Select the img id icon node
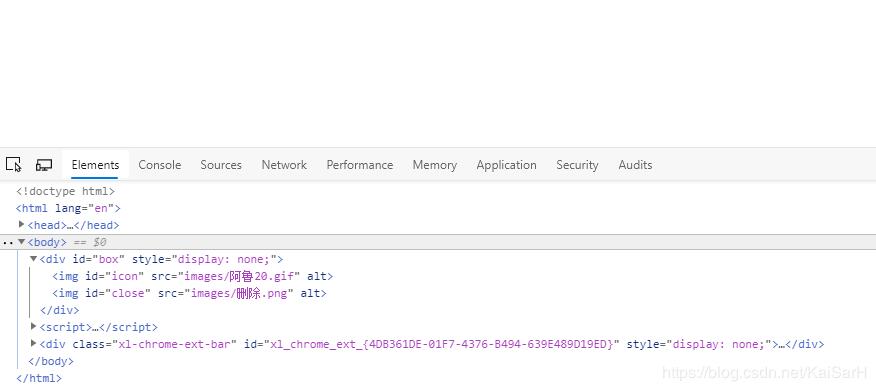 point(193,276)
